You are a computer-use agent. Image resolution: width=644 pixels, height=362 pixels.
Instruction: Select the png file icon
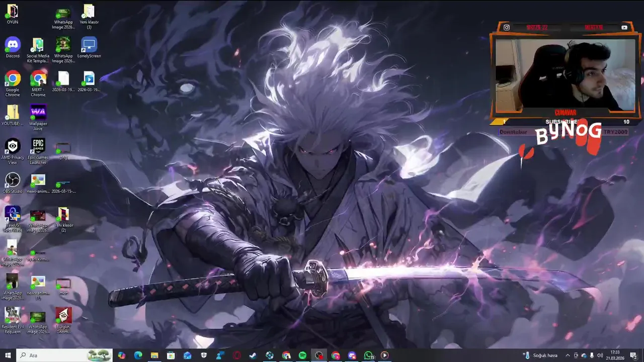(x=63, y=150)
